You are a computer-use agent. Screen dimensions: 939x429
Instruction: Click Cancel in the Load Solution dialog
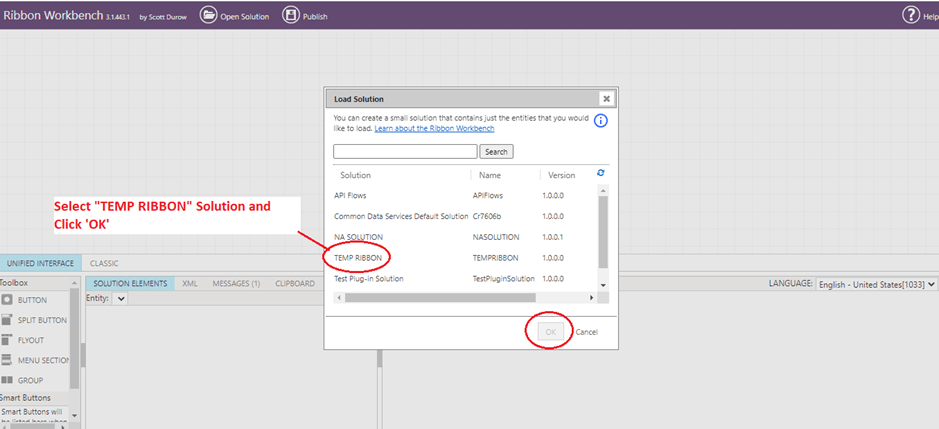(587, 332)
